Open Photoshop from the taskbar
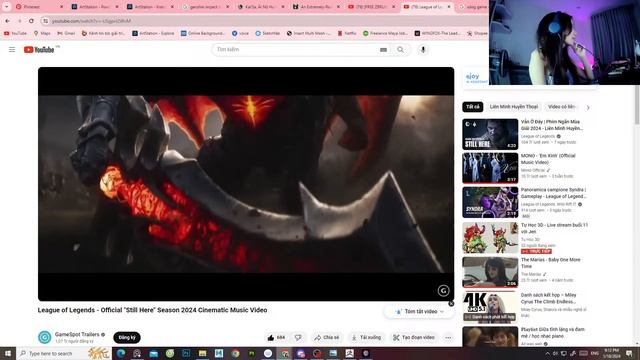 tap(186, 353)
